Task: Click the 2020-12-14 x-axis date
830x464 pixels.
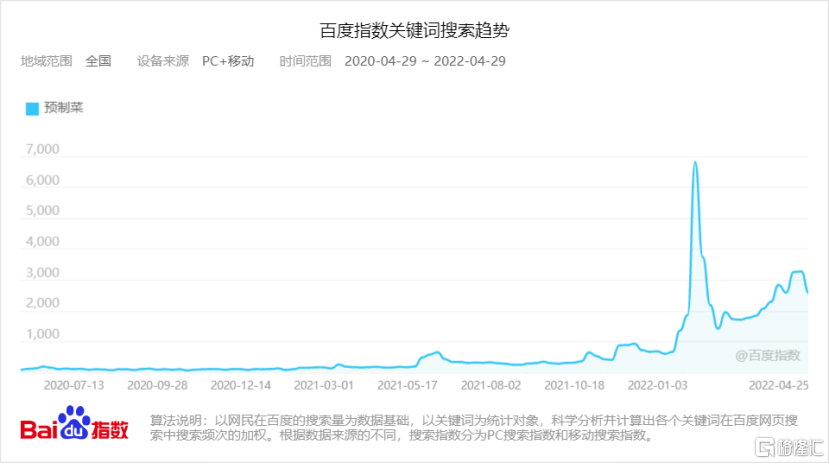Action: 240,386
